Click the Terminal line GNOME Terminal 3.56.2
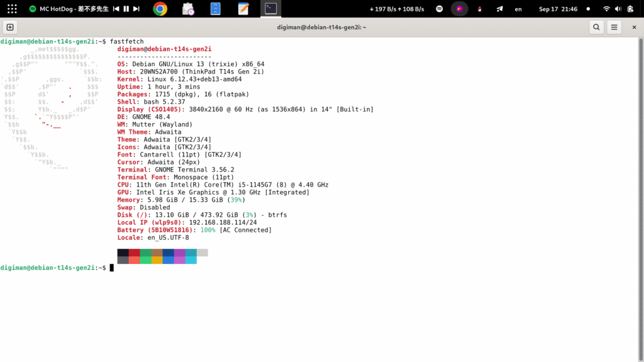Image resolution: width=644 pixels, height=362 pixels. pyautogui.click(x=176, y=170)
